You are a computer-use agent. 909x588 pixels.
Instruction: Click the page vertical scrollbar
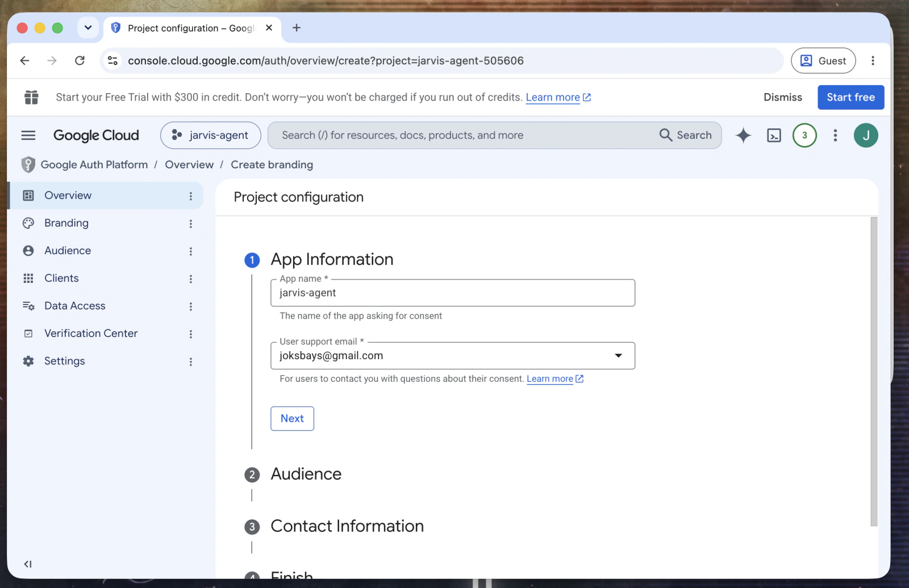(x=874, y=372)
